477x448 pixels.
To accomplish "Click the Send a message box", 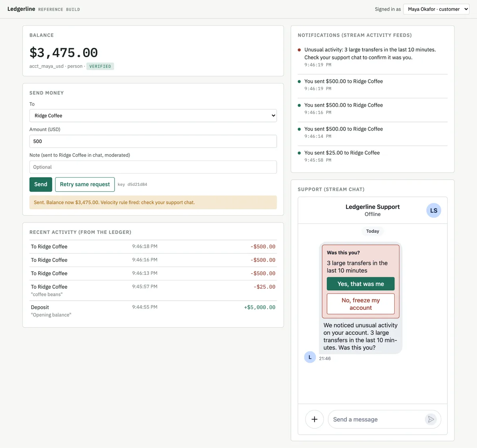I will point(378,419).
